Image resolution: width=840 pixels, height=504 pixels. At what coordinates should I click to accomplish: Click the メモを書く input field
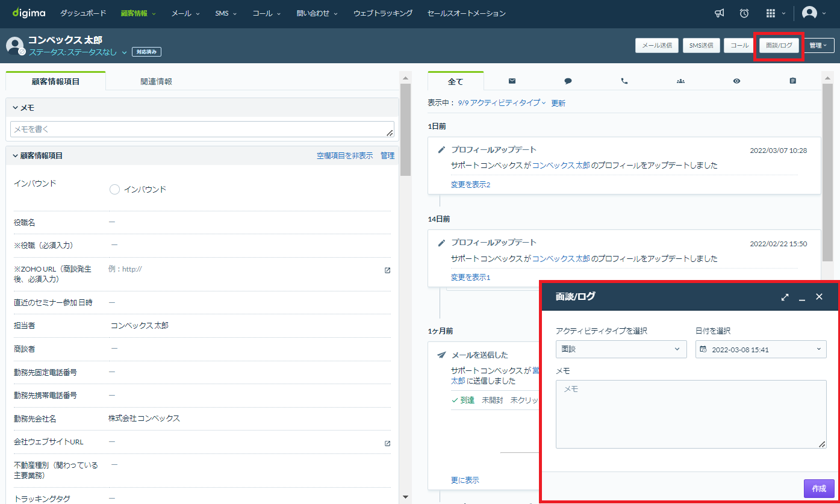coord(202,129)
